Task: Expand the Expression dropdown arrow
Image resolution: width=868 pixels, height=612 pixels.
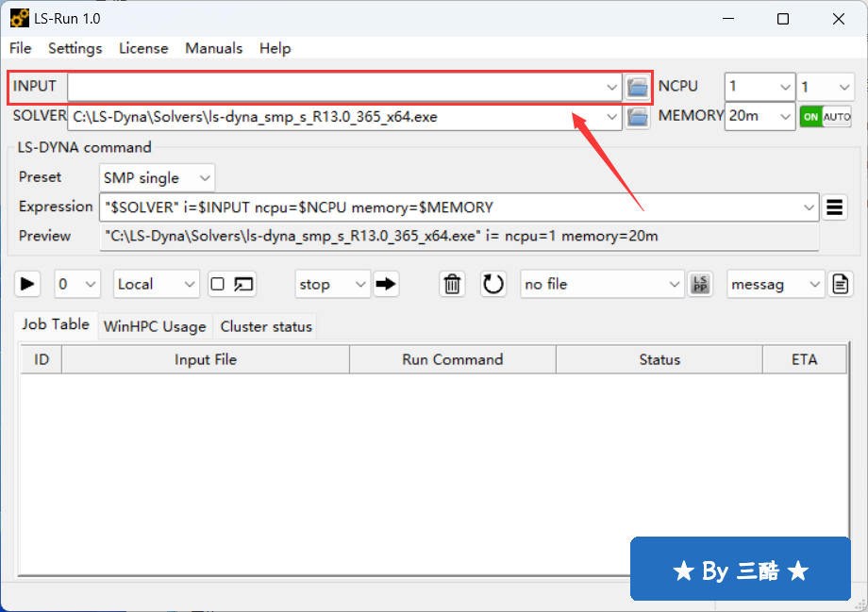Action: click(809, 207)
